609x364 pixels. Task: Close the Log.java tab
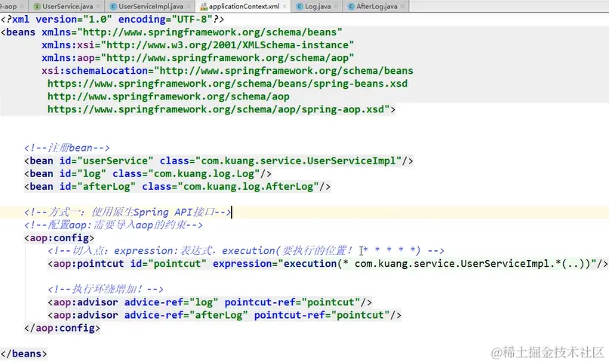tap(336, 6)
